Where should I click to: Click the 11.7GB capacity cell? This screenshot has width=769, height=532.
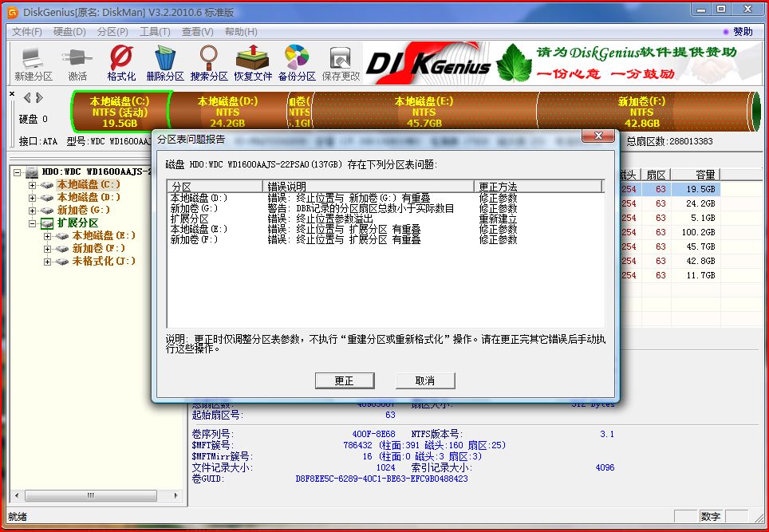(x=696, y=275)
